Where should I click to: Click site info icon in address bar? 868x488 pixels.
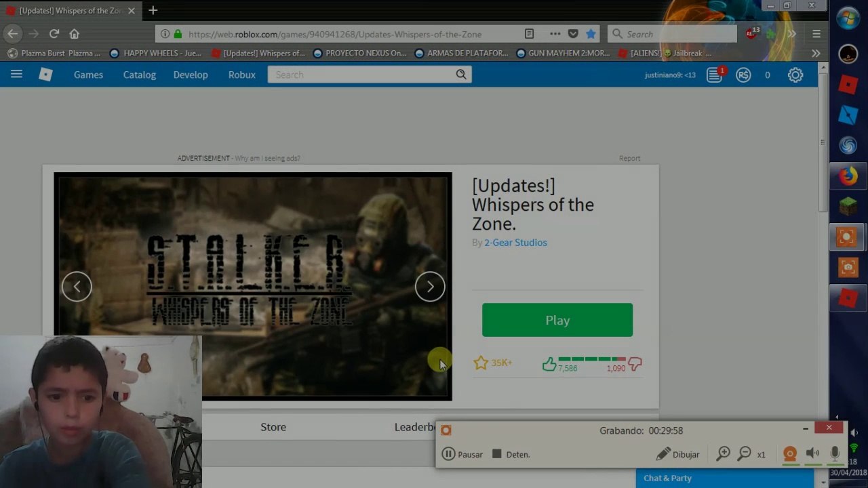point(165,34)
